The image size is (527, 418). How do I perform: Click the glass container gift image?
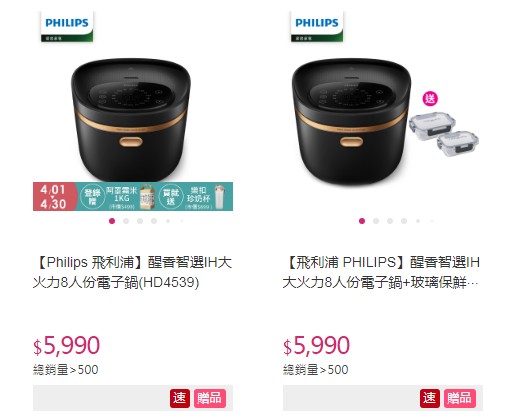444,131
